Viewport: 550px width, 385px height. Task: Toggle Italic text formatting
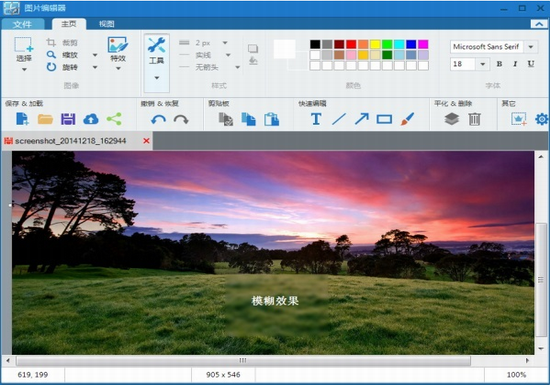point(515,64)
